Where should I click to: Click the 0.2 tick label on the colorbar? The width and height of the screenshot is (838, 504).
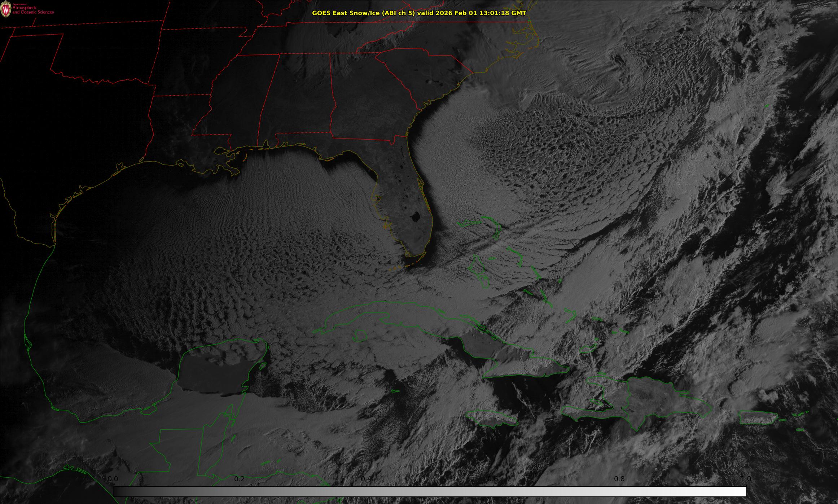pos(240,479)
